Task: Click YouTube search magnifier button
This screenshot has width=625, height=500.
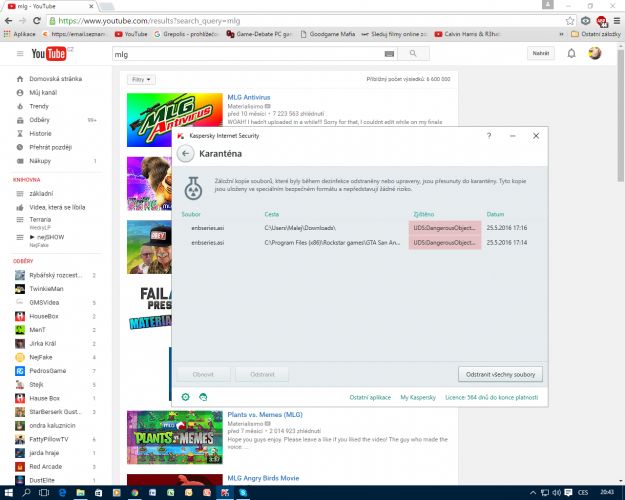Action: [x=413, y=53]
